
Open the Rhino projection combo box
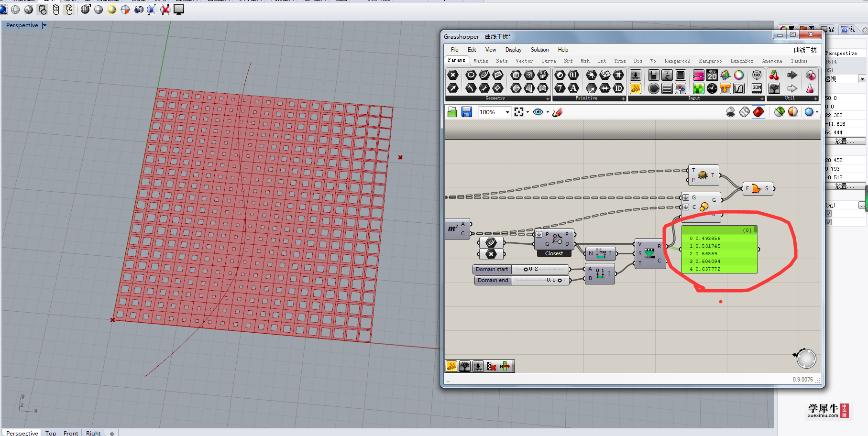846,79
